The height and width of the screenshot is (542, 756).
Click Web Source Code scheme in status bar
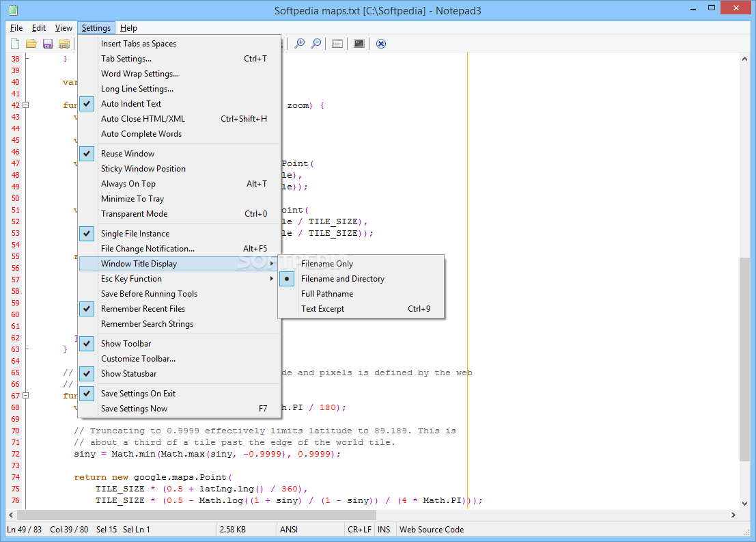click(432, 530)
